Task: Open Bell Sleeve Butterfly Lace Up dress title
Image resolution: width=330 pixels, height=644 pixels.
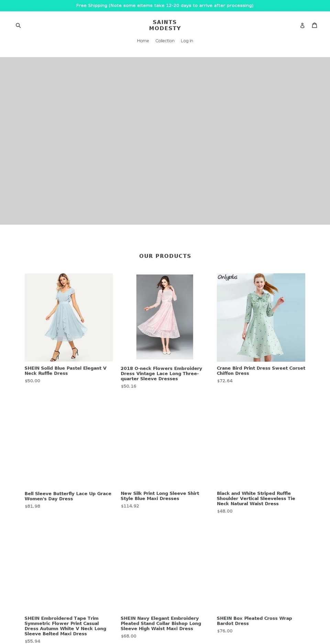Action: click(68, 496)
